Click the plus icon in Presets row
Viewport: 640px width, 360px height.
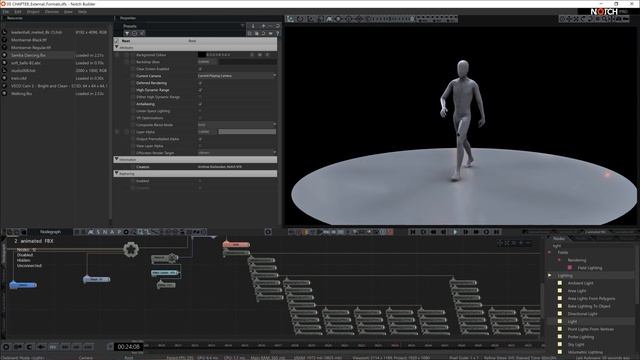263,26
